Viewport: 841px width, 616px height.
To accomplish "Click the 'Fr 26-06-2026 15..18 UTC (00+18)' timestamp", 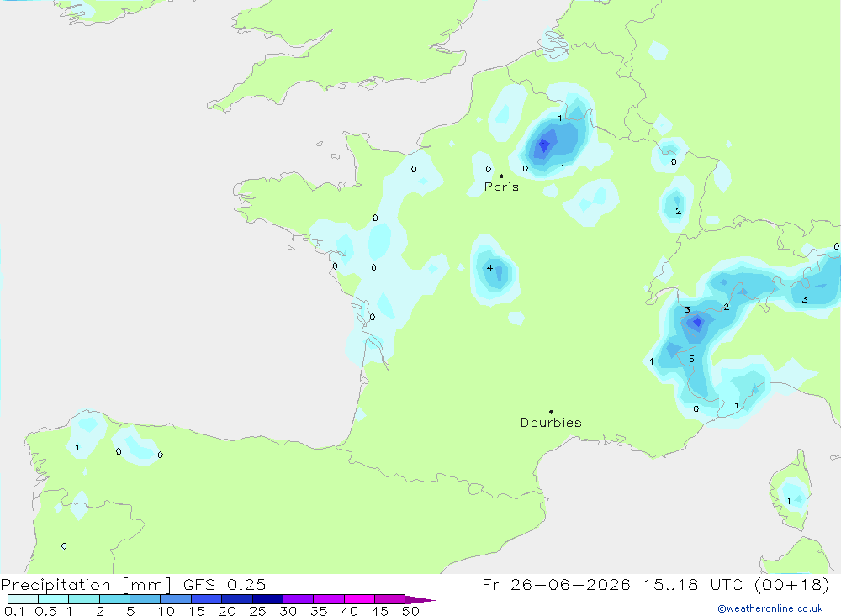I will pyautogui.click(x=655, y=584).
